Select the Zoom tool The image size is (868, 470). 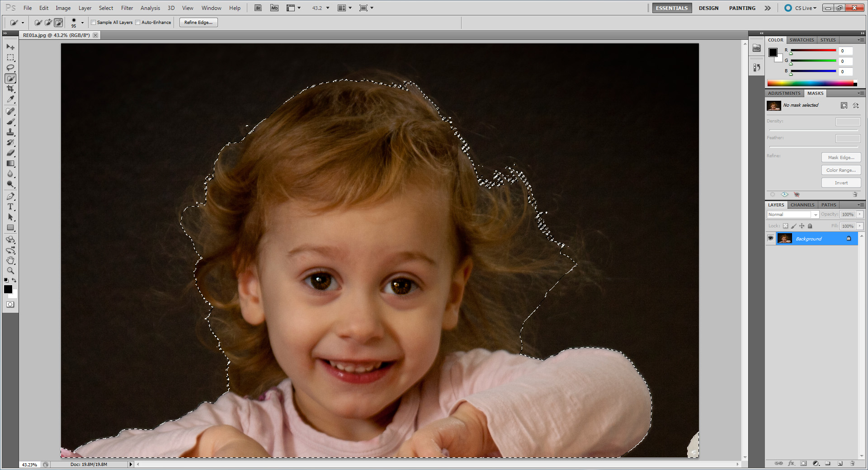coord(10,271)
